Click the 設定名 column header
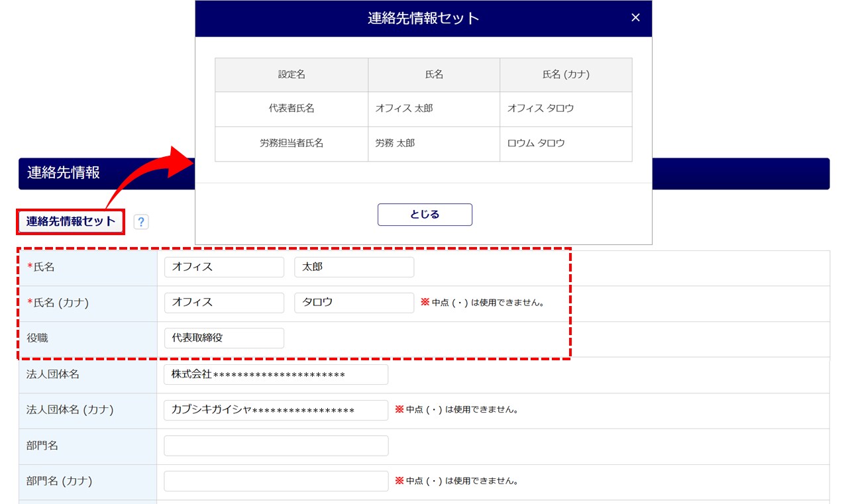The width and height of the screenshot is (848, 504). pyautogui.click(x=291, y=75)
